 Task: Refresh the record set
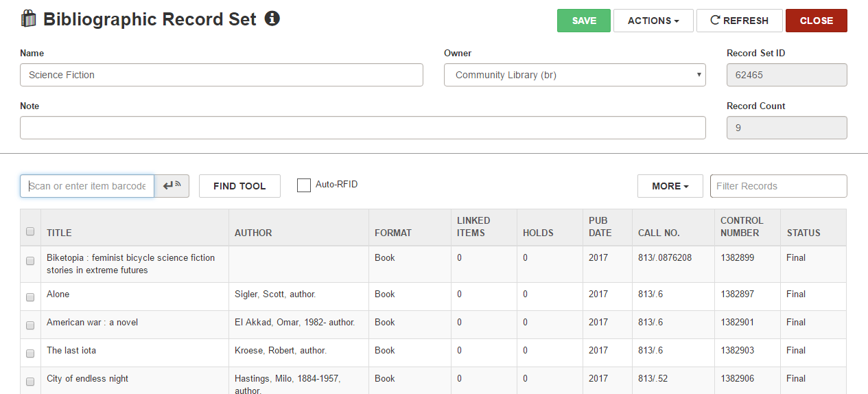click(739, 21)
